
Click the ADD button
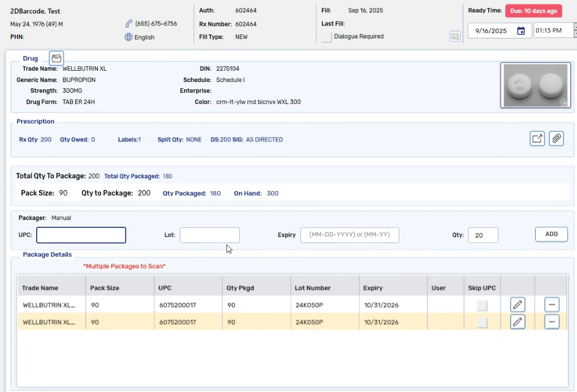(x=551, y=234)
